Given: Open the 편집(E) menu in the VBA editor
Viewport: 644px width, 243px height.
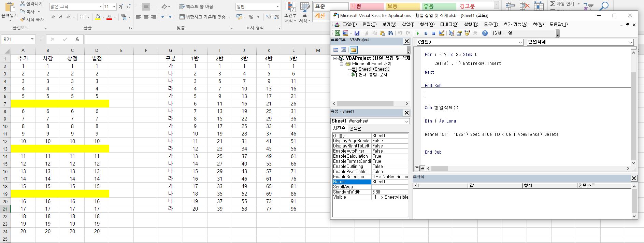Looking at the screenshot, I should point(369,25).
